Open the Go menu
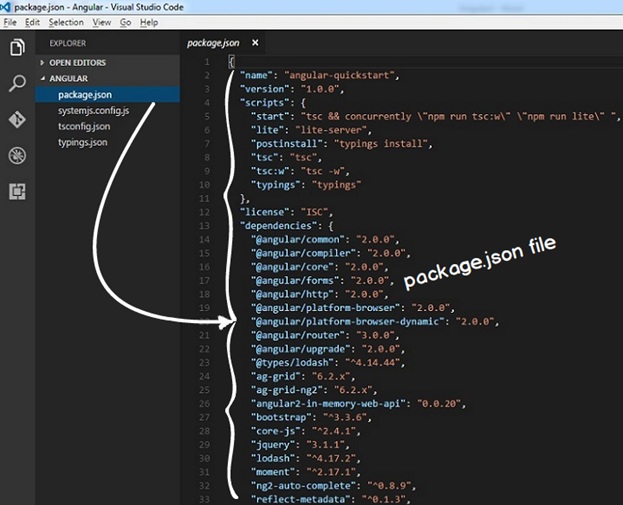The width and height of the screenshot is (623, 505). pos(126,22)
